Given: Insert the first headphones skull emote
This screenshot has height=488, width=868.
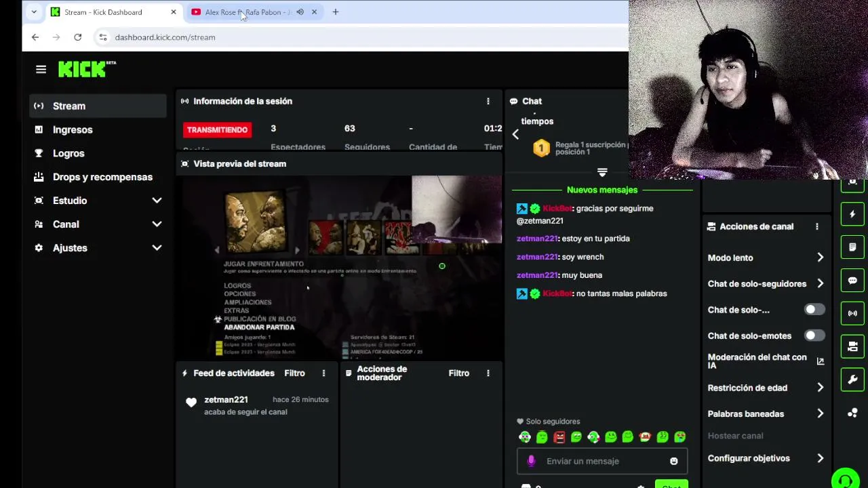Looking at the screenshot, I should pyautogui.click(x=524, y=437).
